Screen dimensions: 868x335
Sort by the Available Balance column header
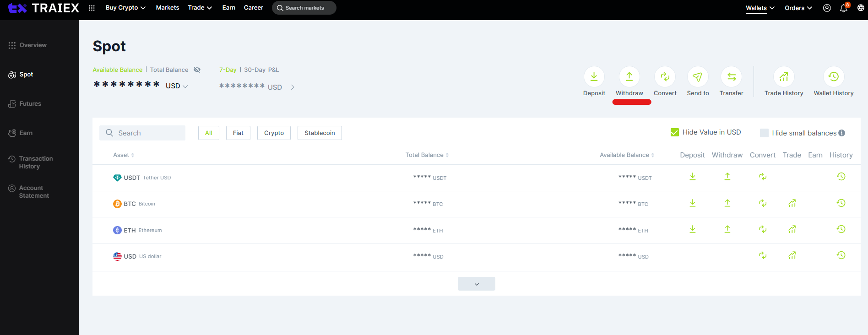627,155
